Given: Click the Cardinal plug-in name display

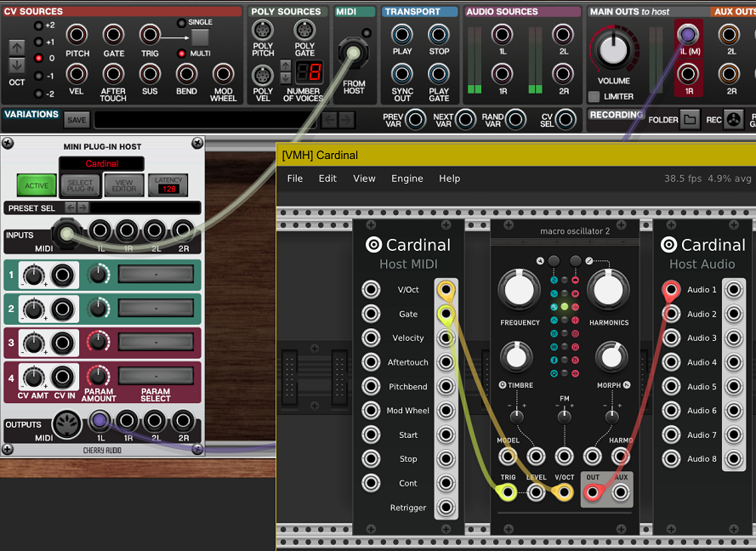Looking at the screenshot, I should pyautogui.click(x=102, y=164).
